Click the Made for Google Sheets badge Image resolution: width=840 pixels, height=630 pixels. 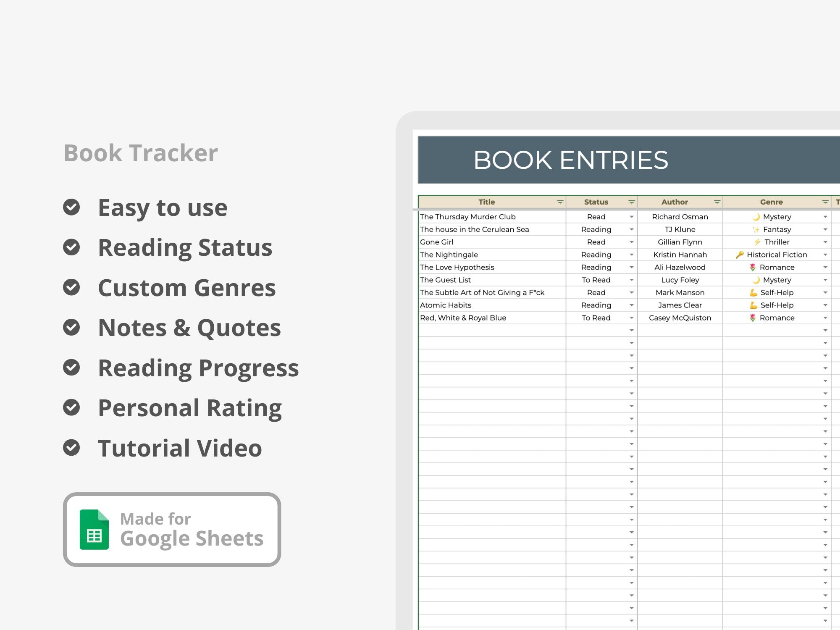(x=172, y=529)
